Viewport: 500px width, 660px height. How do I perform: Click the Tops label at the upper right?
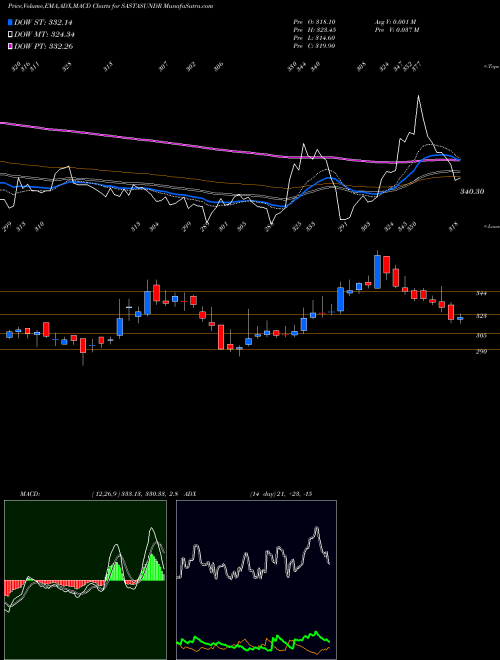pyautogui.click(x=491, y=67)
